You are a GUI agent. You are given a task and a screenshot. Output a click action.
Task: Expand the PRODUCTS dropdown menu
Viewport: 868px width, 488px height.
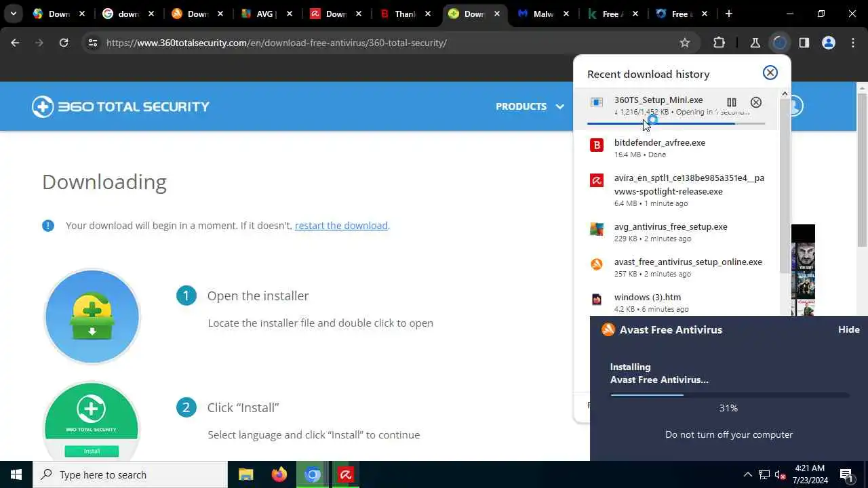click(x=530, y=106)
